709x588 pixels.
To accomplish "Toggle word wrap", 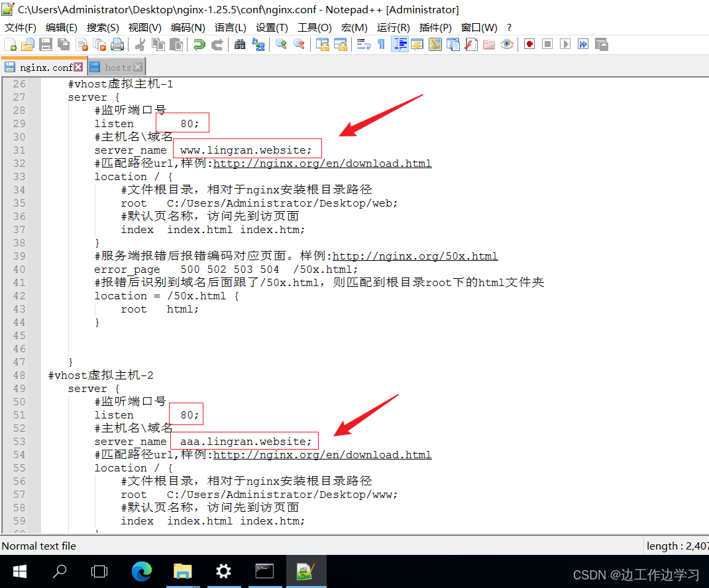I will (364, 44).
